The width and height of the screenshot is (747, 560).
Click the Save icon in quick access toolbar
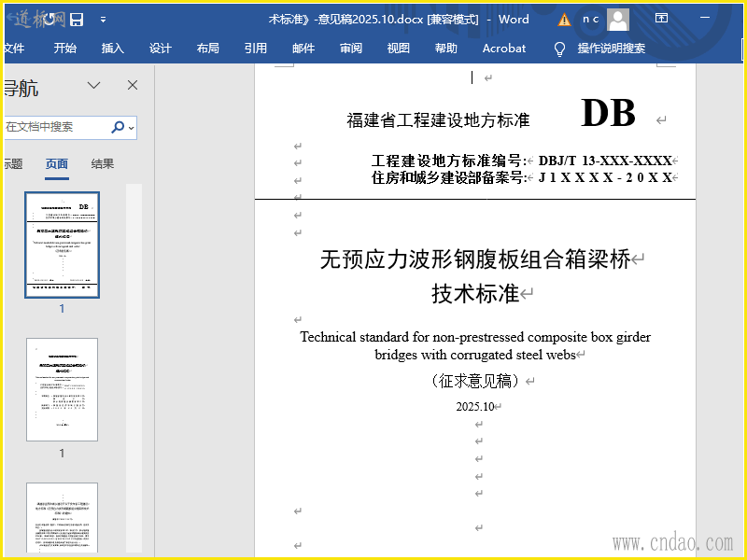[77, 19]
